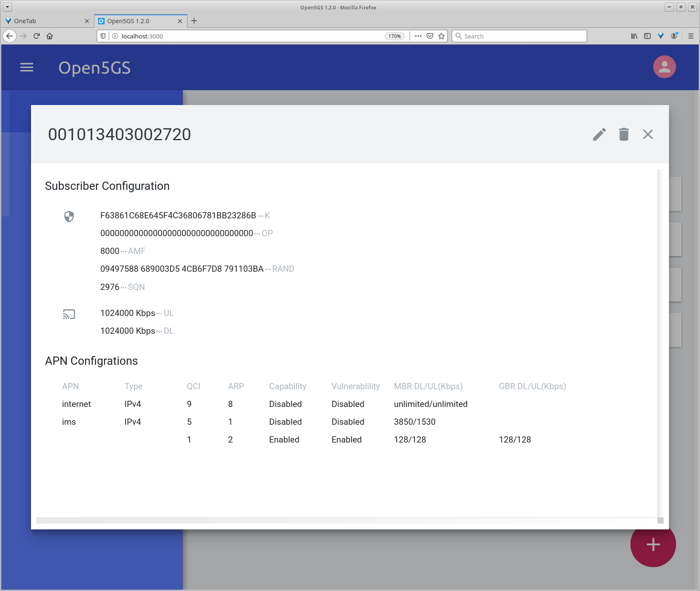700x591 pixels.
Task: Click the Firefox Search field
Action: point(519,36)
